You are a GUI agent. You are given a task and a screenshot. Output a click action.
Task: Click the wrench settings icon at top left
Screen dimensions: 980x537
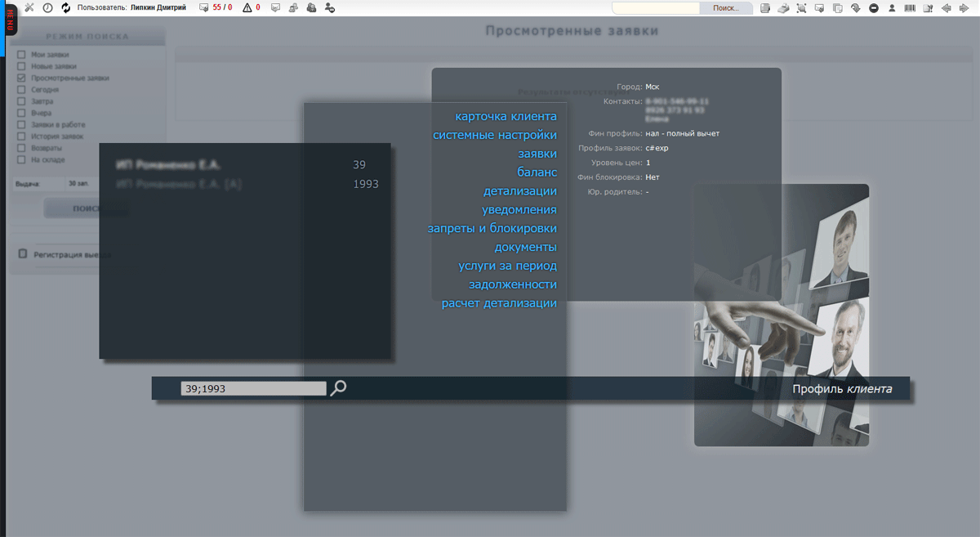click(29, 7)
